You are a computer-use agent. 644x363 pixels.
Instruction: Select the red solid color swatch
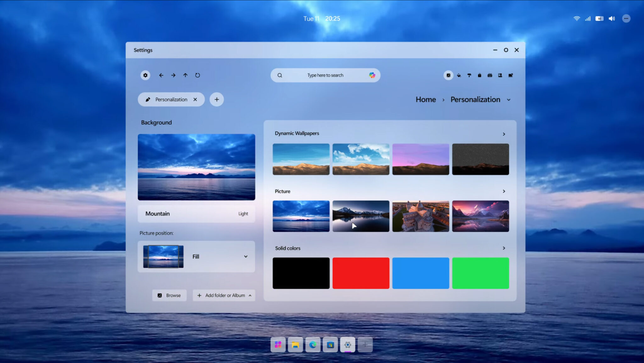[x=361, y=273]
